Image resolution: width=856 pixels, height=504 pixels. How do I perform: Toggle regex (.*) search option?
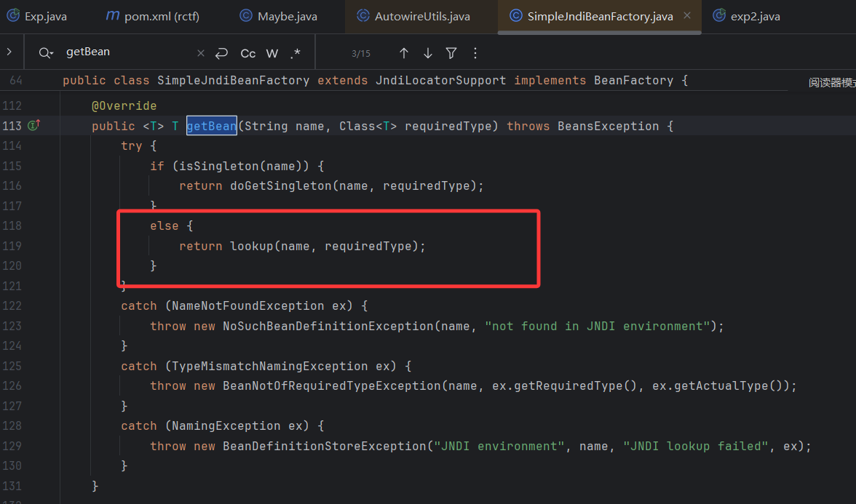click(x=295, y=53)
